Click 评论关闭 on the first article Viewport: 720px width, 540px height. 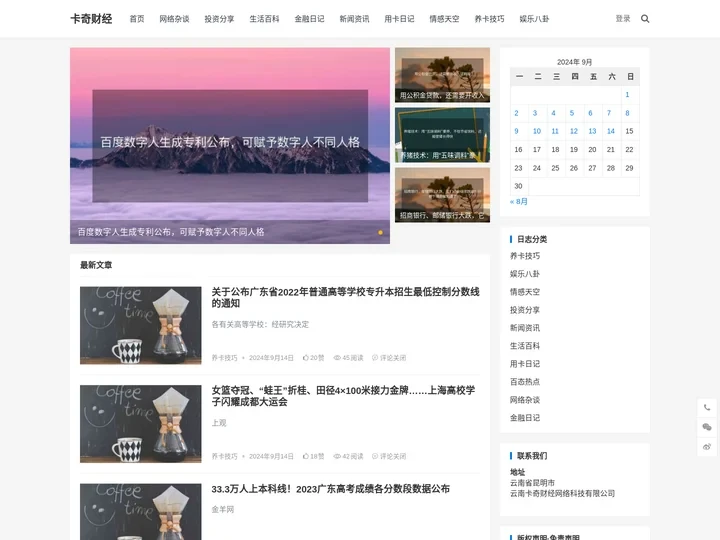pos(389,358)
